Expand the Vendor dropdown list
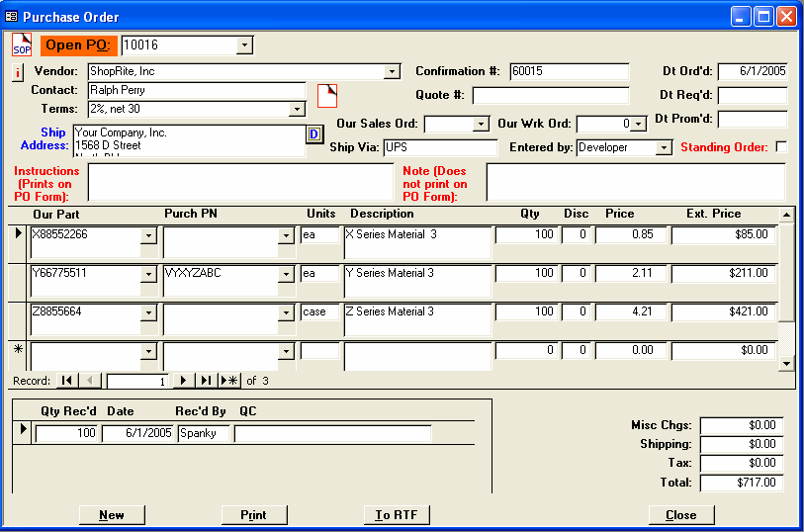The width and height of the screenshot is (804, 532). [x=392, y=71]
